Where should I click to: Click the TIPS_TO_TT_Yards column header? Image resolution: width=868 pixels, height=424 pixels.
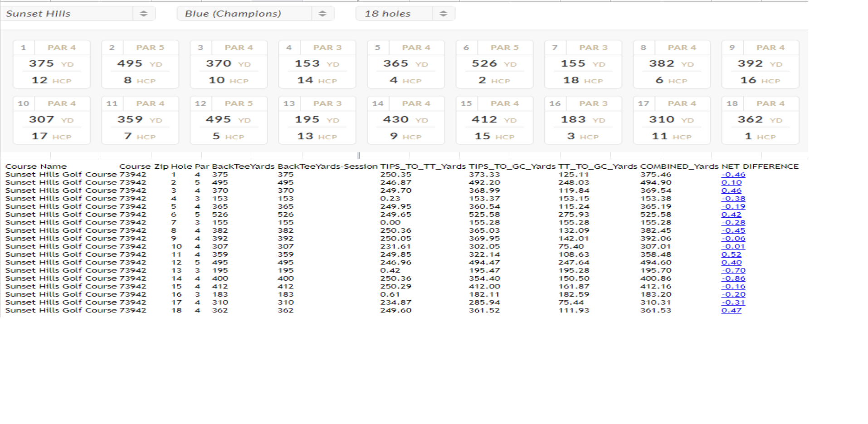pyautogui.click(x=423, y=166)
